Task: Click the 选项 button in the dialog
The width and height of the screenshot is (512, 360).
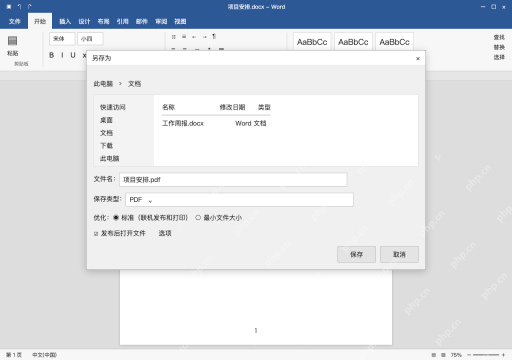Action: pyautogui.click(x=165, y=233)
